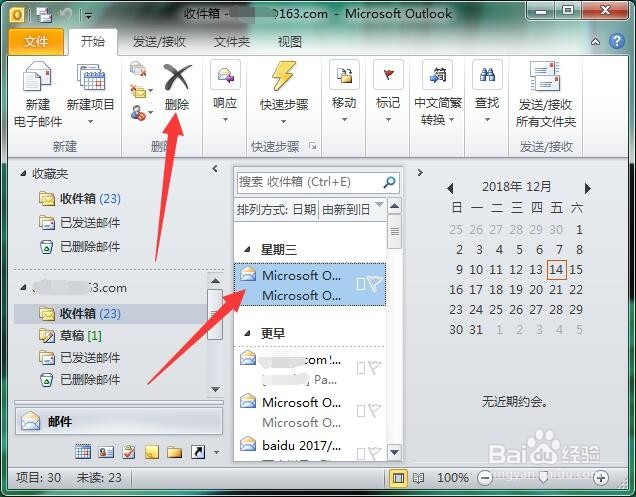The width and height of the screenshot is (636, 497).
Task: Switch to the Send/Receive (发送/接收) tab
Action: (x=159, y=41)
